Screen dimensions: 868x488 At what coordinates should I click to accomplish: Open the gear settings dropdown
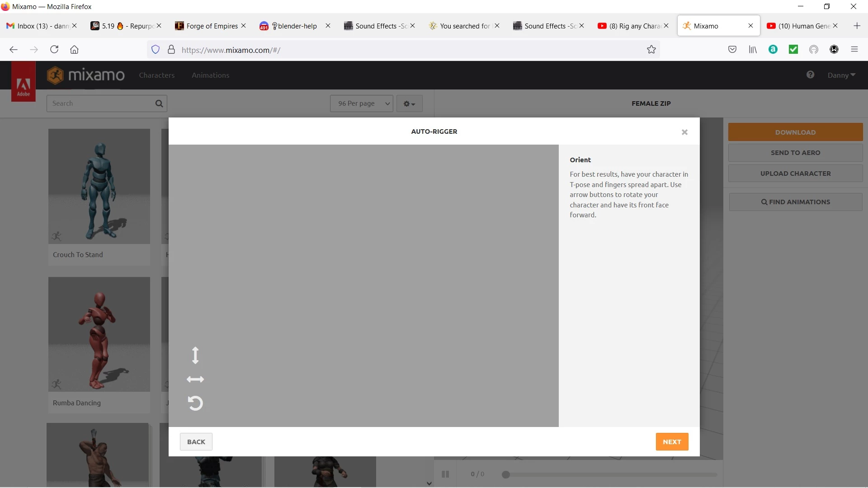(x=409, y=104)
